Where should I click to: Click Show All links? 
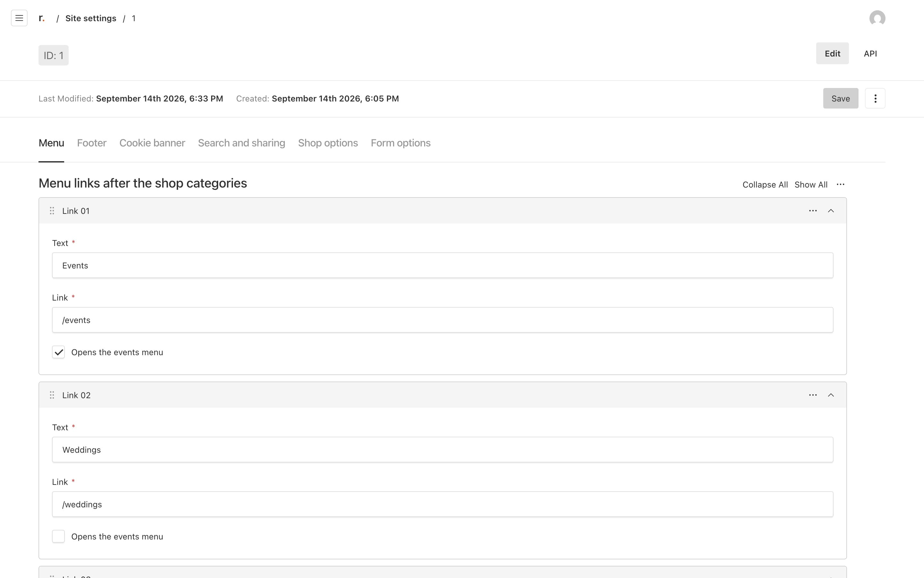coord(811,185)
